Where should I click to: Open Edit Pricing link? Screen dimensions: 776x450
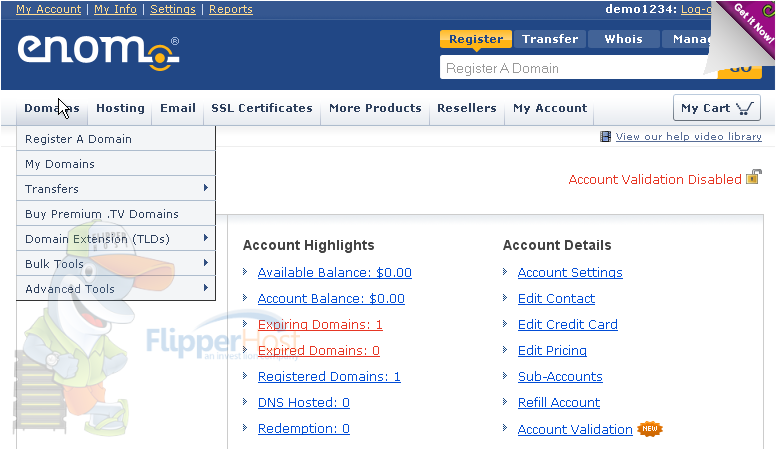pyautogui.click(x=552, y=350)
